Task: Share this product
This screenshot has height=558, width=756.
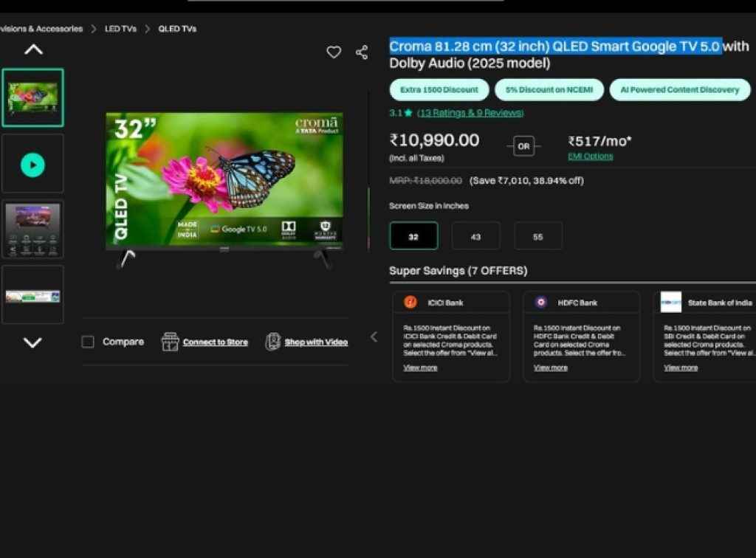Action: (x=361, y=52)
